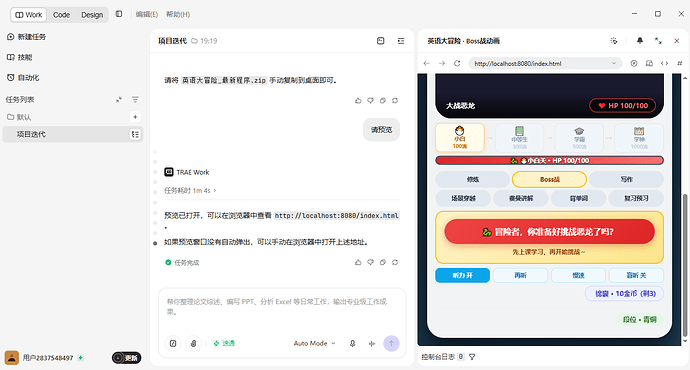Screen dimensions: 690x370
Task: Select the 复习预习 game tab
Action: click(x=636, y=198)
